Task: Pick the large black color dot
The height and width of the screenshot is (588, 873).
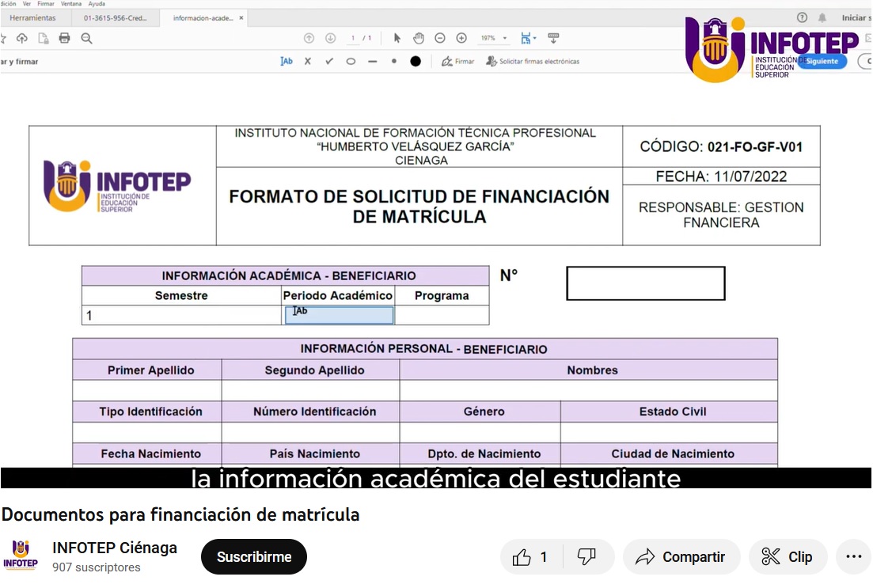Action: [x=416, y=61]
